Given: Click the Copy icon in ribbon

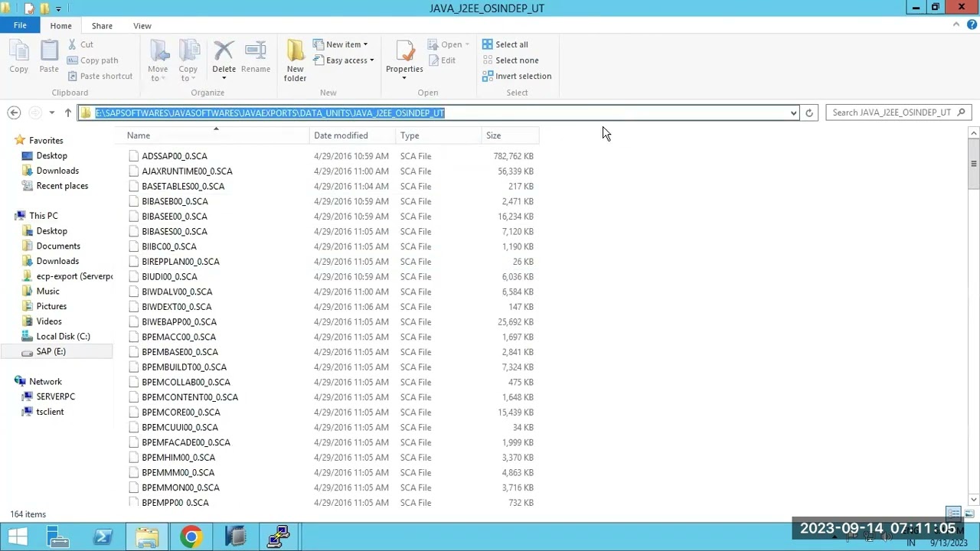Looking at the screenshot, I should tap(18, 57).
